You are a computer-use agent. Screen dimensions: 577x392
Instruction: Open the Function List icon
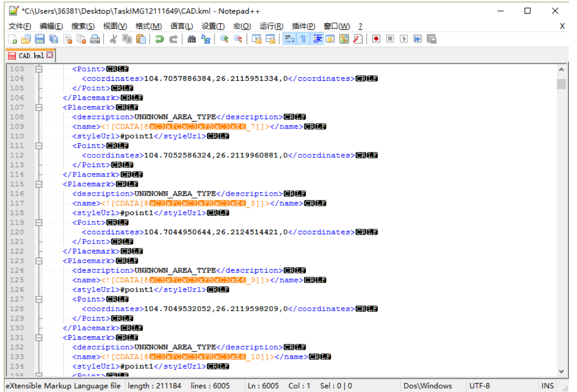(358, 39)
